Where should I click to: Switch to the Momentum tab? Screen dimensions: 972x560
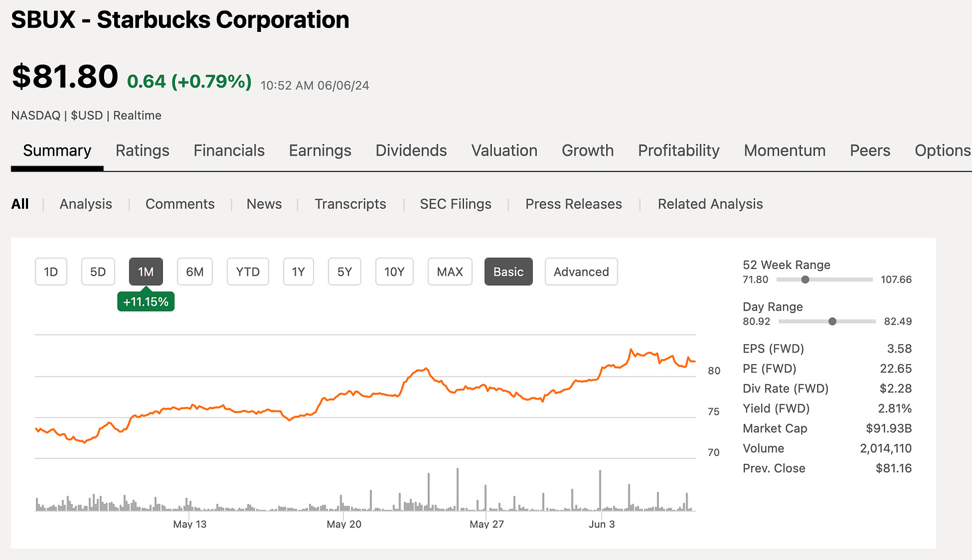pos(784,151)
